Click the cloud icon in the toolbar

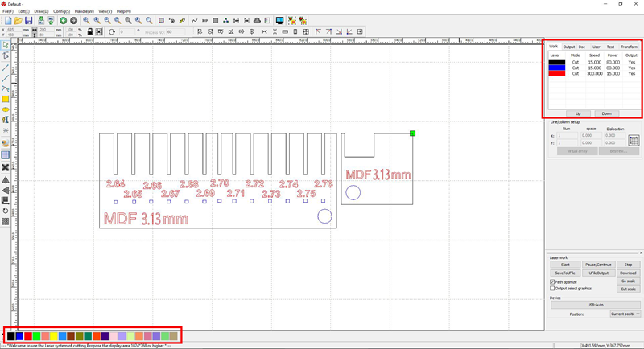tap(257, 20)
